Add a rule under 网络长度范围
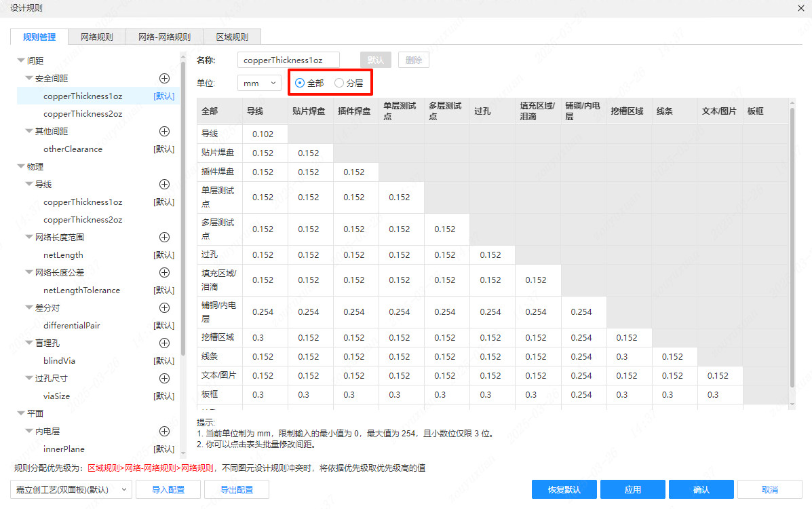The width and height of the screenshot is (812, 509). (x=164, y=237)
